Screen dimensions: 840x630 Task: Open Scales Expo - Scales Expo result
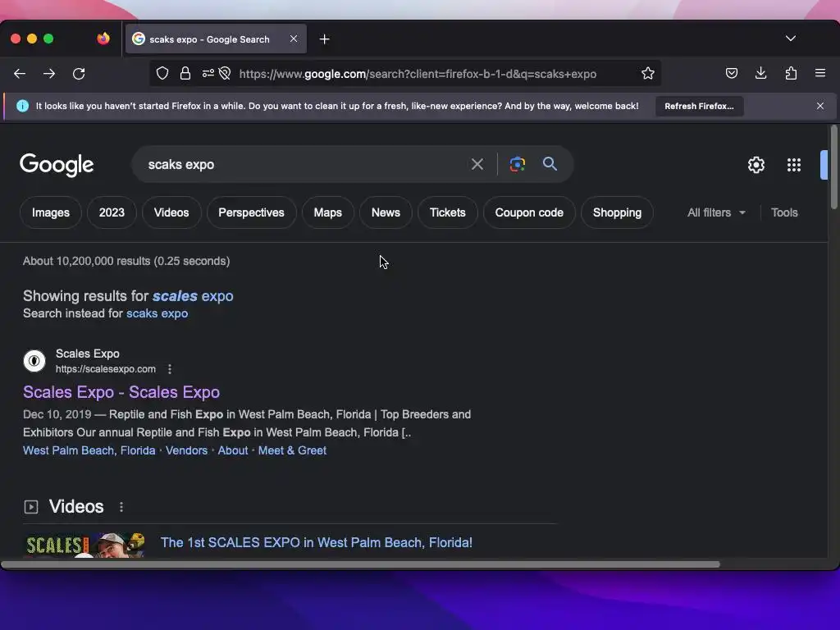tap(121, 392)
